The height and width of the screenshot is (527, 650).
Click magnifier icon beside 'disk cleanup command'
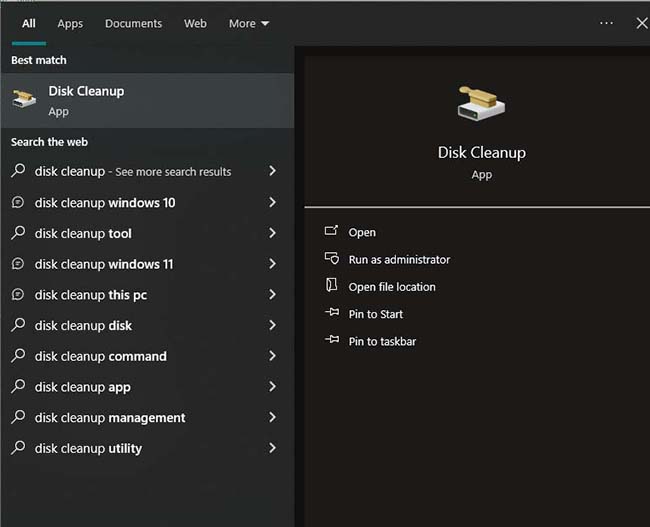(18, 355)
